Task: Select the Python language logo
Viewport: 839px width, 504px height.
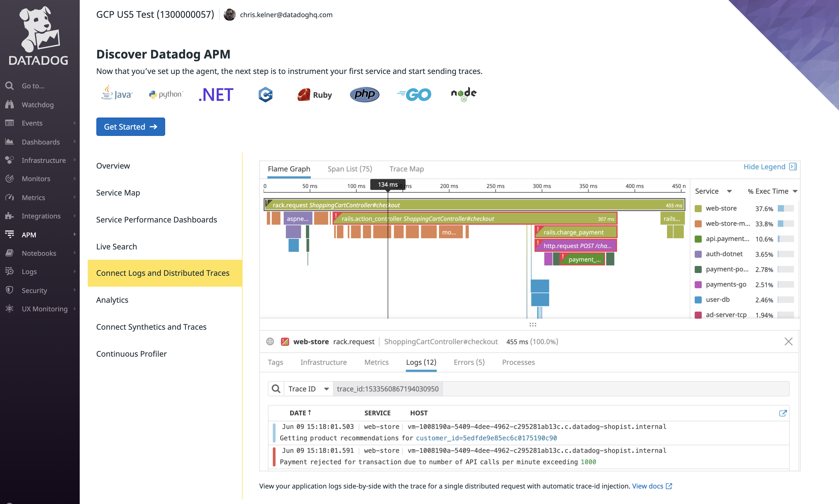Action: tap(166, 94)
